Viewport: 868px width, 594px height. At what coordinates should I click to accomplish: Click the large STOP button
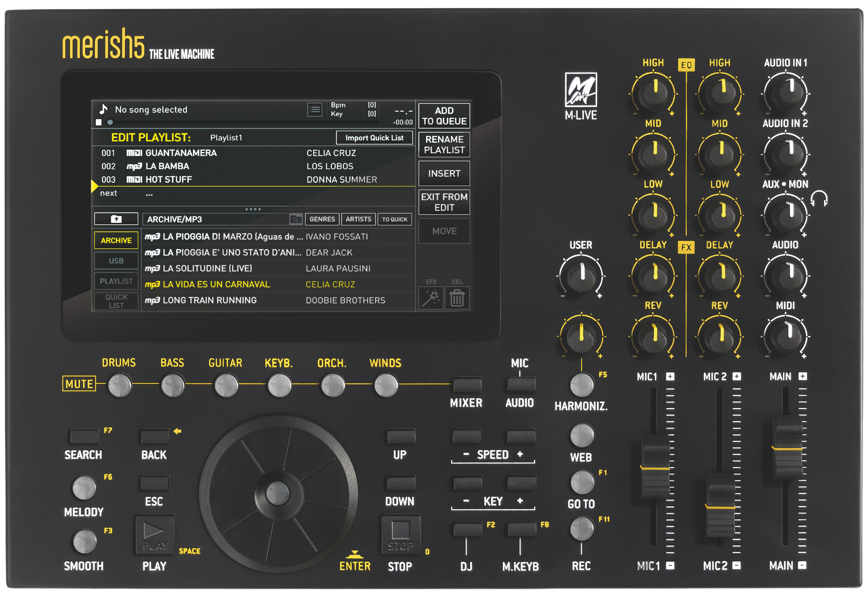pyautogui.click(x=401, y=535)
